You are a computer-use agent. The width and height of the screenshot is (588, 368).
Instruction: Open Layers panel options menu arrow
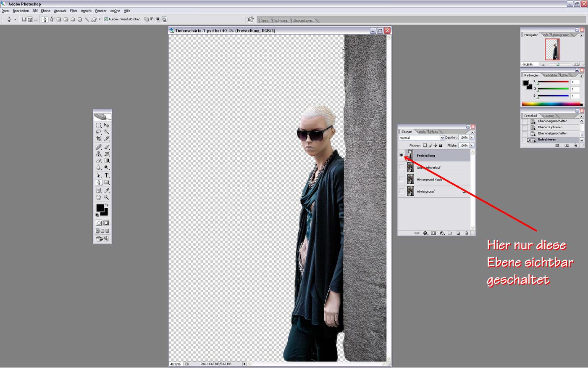click(x=472, y=132)
